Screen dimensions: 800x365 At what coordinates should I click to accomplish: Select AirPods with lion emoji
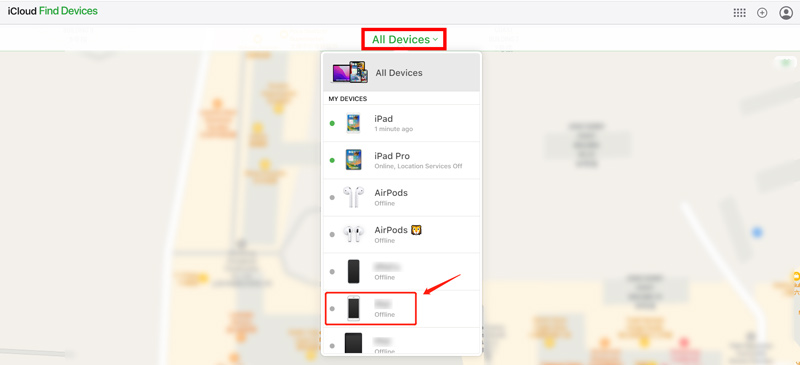[x=402, y=234]
